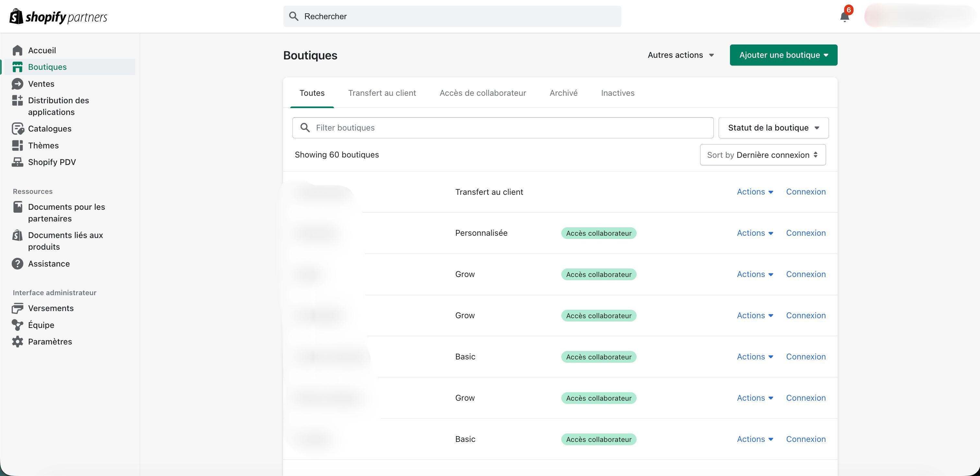Expand Statut de la boutique dropdown
This screenshot has height=476, width=980.
[x=773, y=128]
